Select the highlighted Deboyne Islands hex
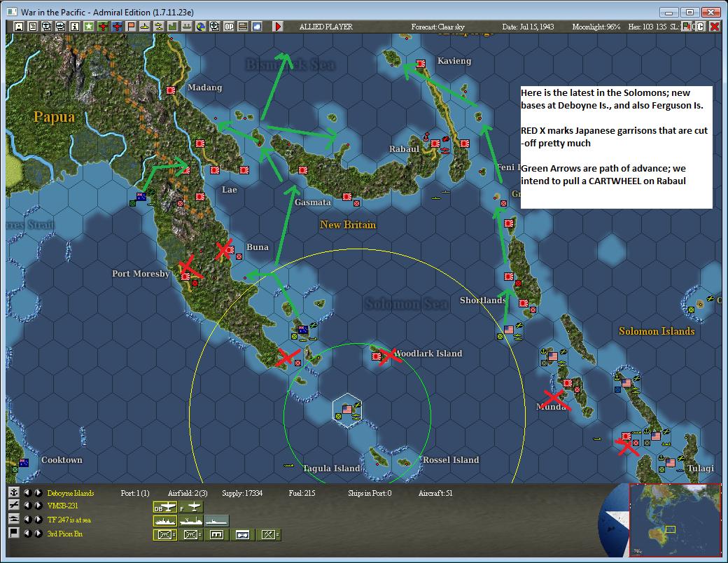This screenshot has width=728, height=563. [347, 409]
